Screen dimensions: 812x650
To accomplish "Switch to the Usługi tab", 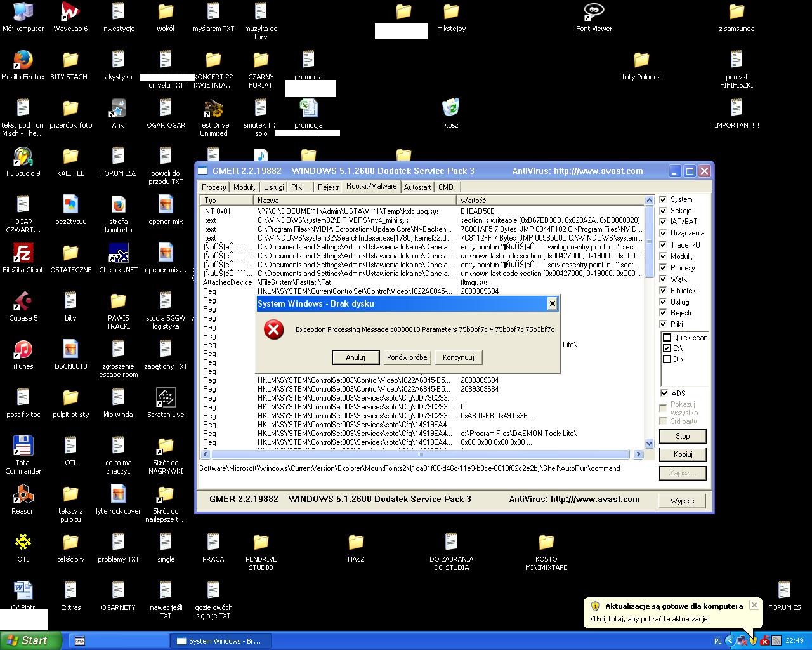I will point(274,187).
